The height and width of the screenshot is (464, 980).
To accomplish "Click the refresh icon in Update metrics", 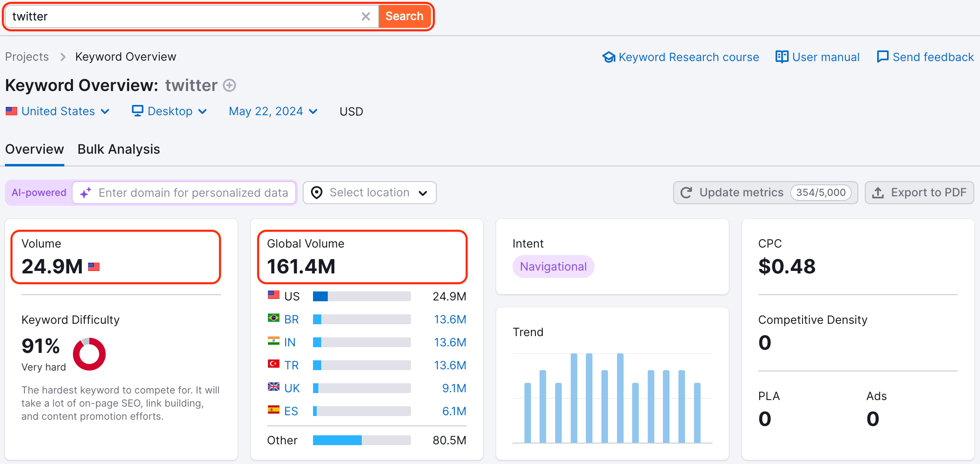I will click(x=686, y=193).
